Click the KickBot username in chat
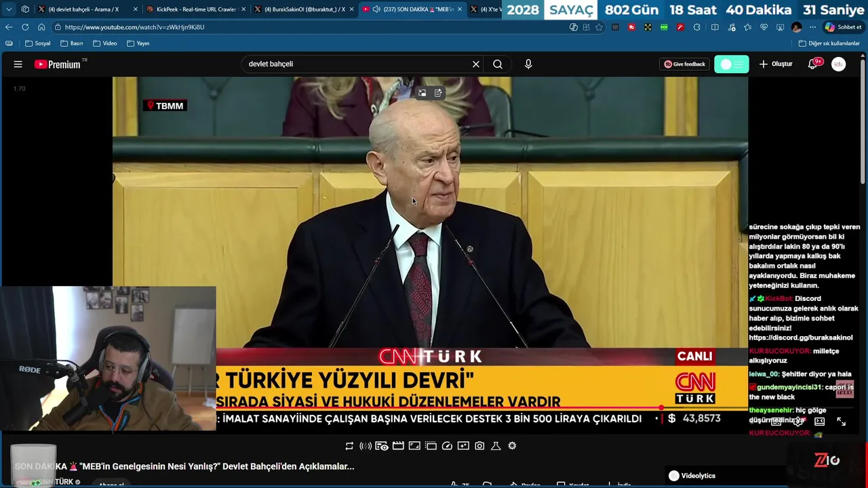Viewport: 868px width, 488px height. [x=779, y=299]
